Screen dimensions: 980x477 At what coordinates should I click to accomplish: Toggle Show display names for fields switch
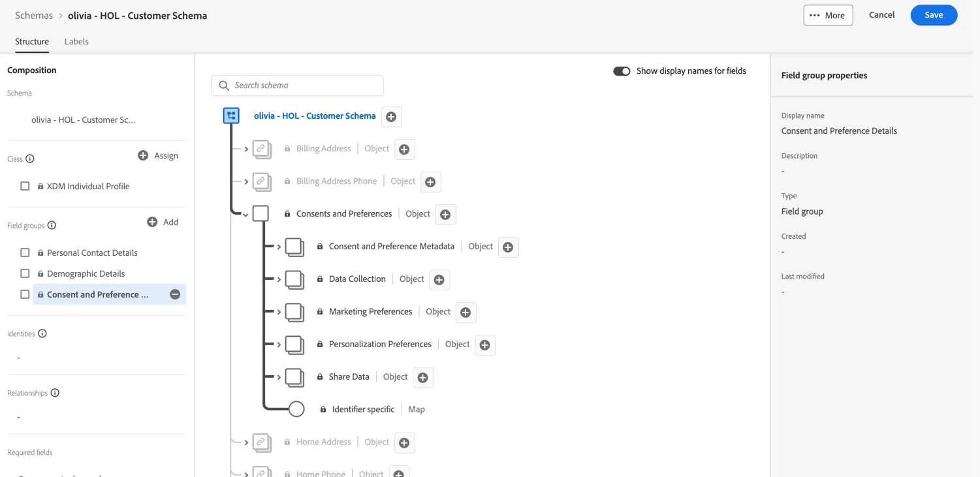point(622,71)
